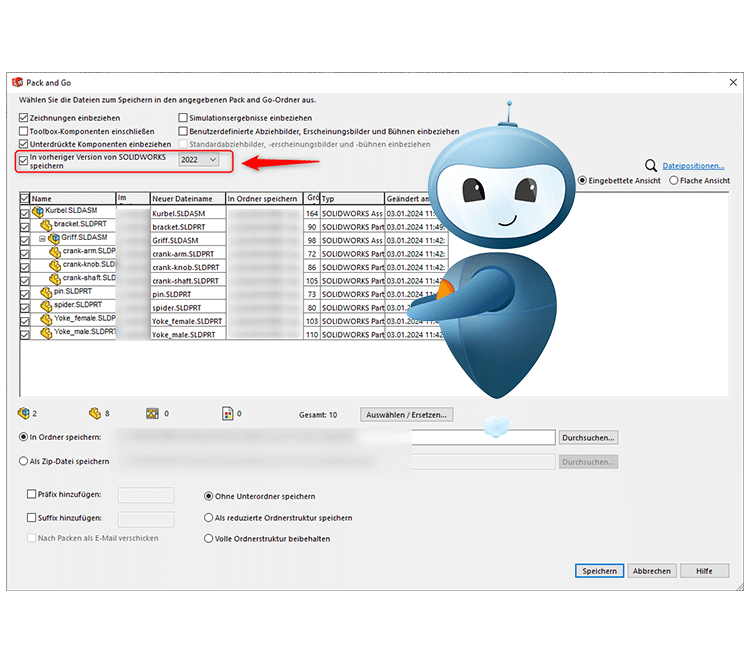Click the parts count icon showing 8

coord(95,413)
